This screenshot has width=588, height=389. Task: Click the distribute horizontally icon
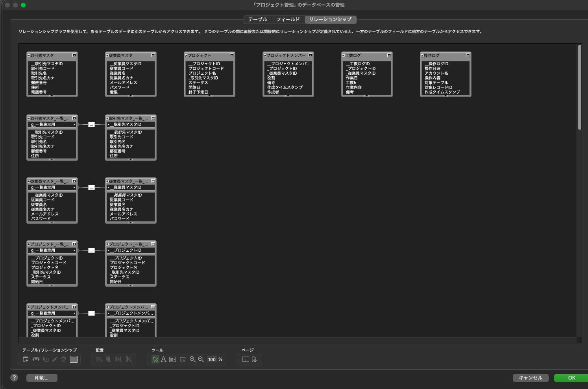point(118,359)
